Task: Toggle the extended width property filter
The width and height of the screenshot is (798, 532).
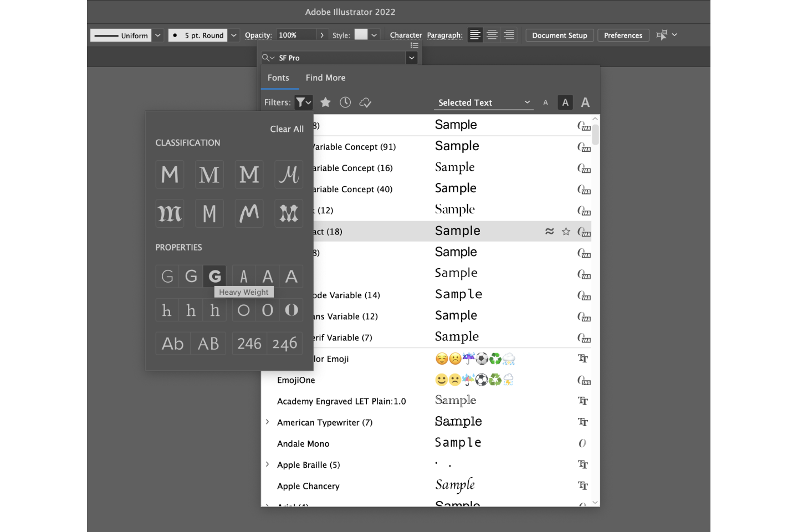Action: coord(291,276)
